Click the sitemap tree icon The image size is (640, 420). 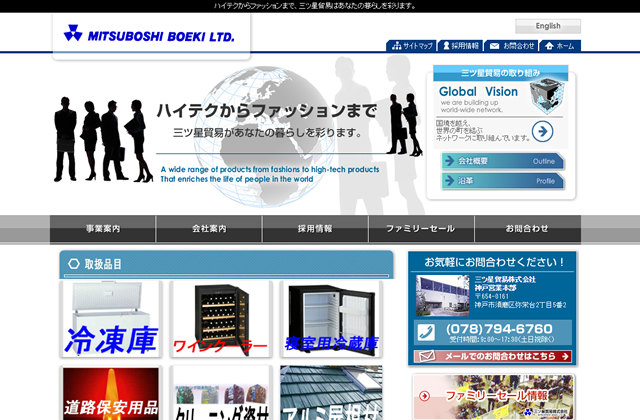coord(396,46)
